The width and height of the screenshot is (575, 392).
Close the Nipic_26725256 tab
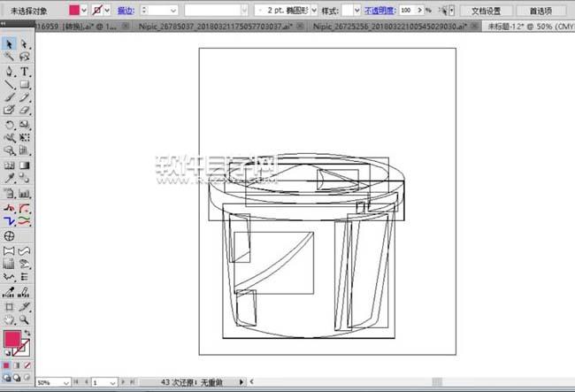click(x=474, y=27)
